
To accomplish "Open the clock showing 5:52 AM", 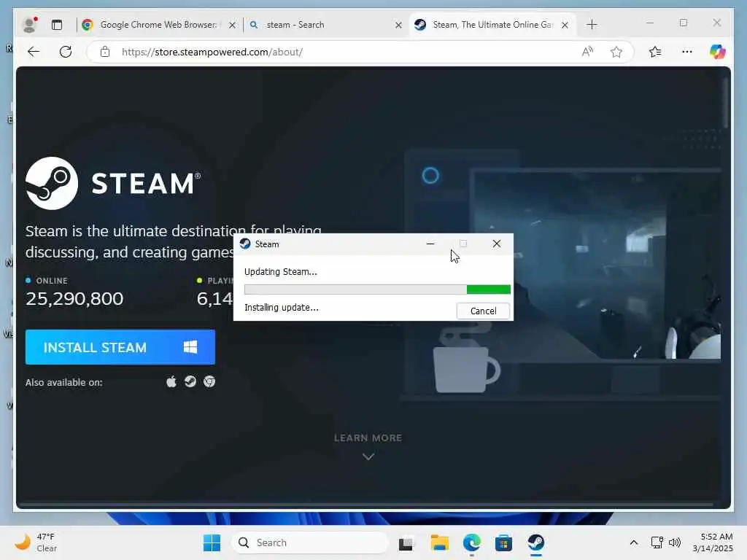I will [713, 542].
